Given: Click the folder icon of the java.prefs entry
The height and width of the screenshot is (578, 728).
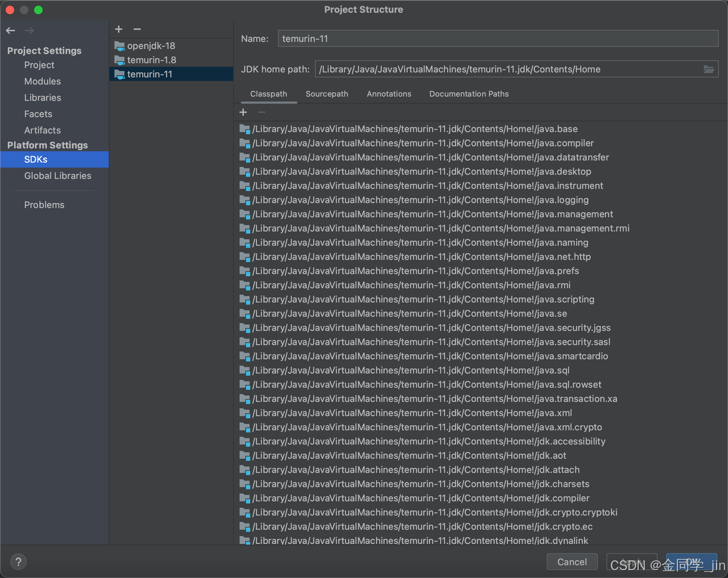Looking at the screenshot, I should [245, 271].
